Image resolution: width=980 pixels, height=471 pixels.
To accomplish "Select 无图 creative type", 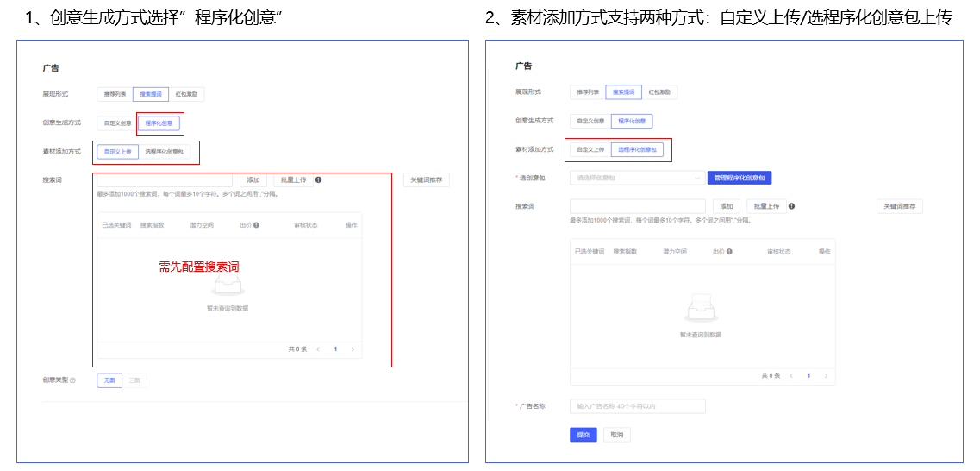I will tap(109, 380).
